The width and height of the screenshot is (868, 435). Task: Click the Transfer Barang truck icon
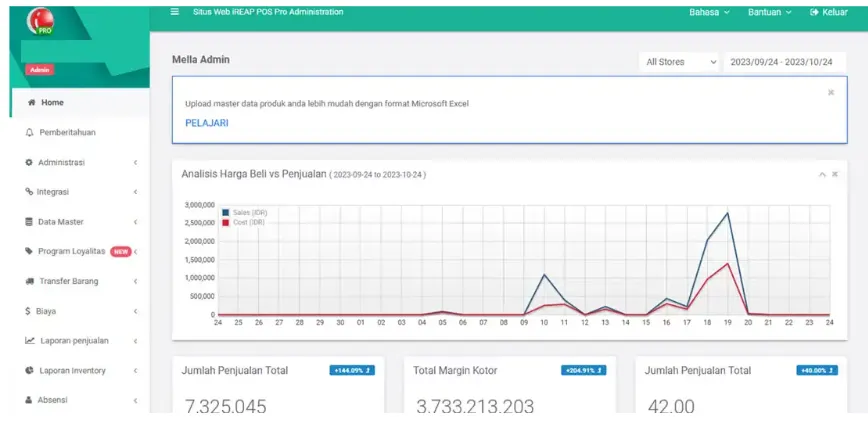(x=30, y=281)
